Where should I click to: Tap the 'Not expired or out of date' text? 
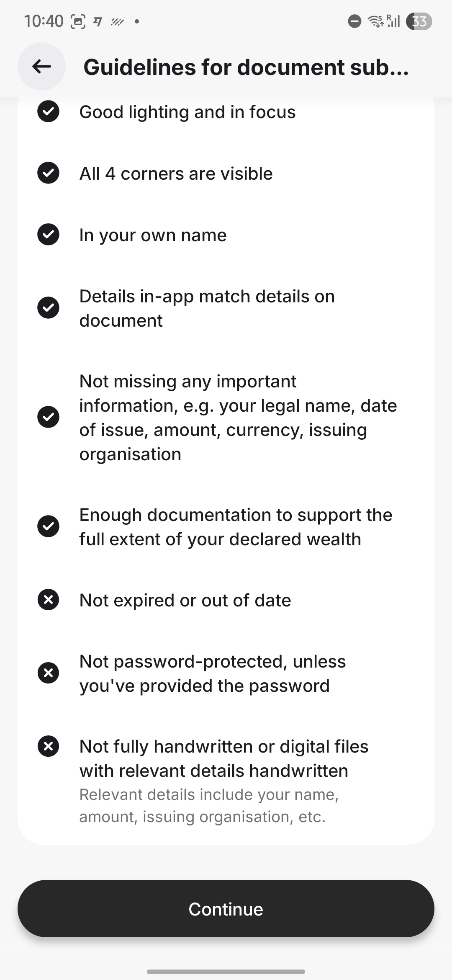point(185,600)
